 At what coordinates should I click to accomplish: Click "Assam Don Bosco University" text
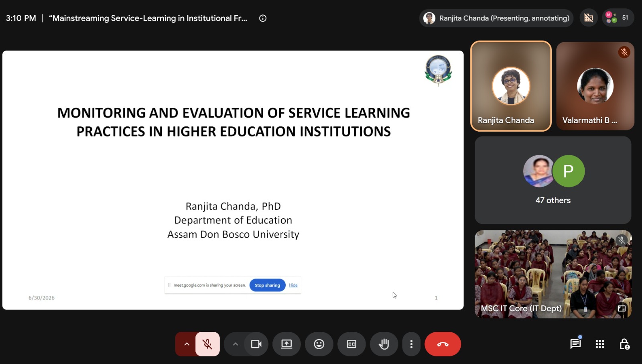[x=233, y=234]
